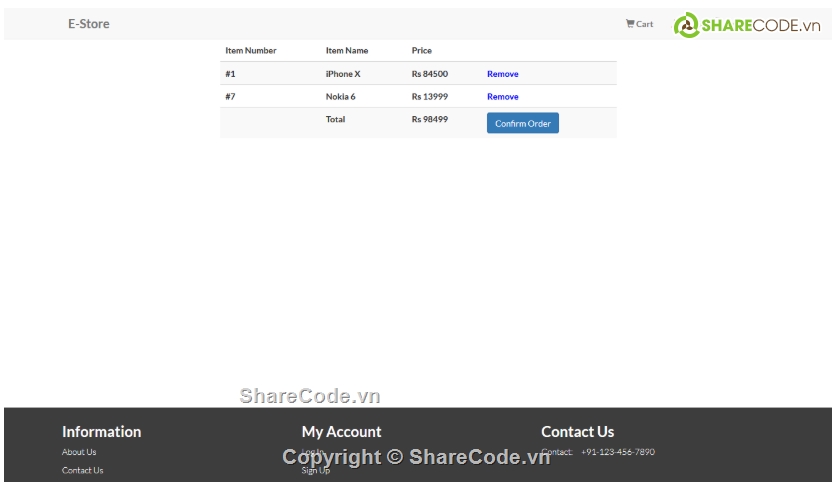The image size is (832, 482).
Task: Click the My Account footer heading
Action: point(341,432)
